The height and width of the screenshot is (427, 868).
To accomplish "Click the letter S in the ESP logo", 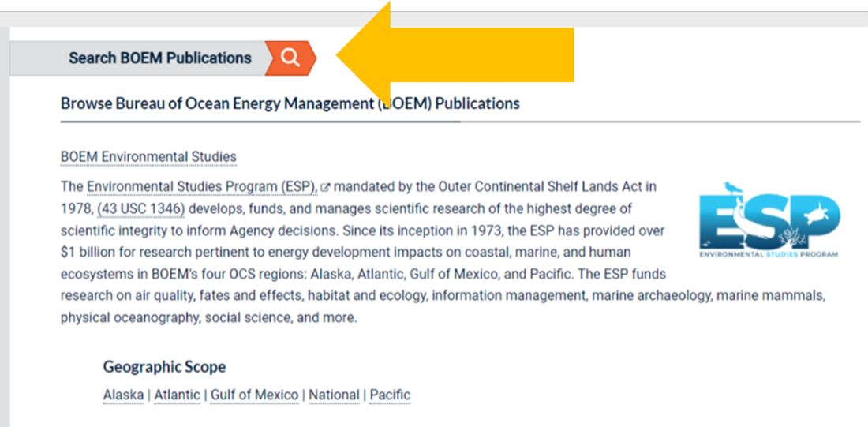I will (x=769, y=221).
